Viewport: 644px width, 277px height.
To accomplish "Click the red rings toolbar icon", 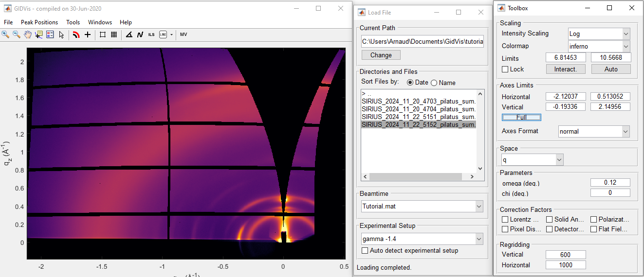I will pyautogui.click(x=76, y=35).
